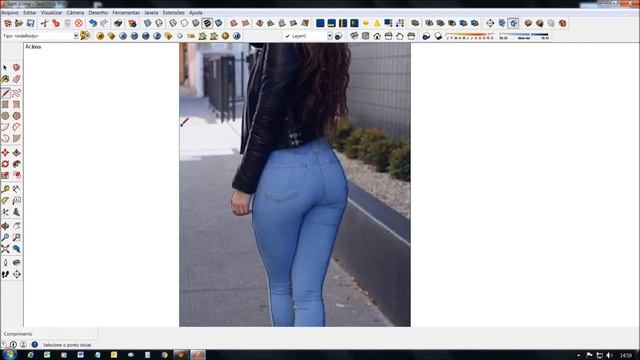Select the Follow Me tool

click(x=16, y=164)
